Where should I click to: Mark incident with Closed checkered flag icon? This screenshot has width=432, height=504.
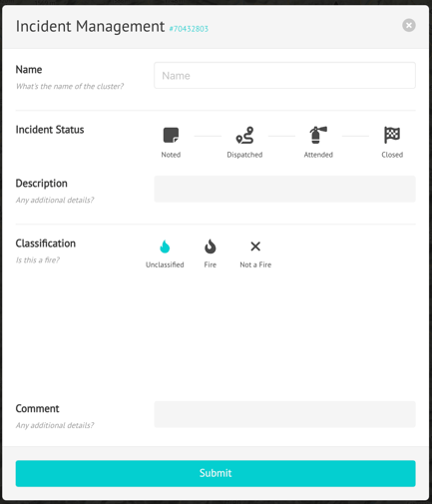[x=392, y=135]
